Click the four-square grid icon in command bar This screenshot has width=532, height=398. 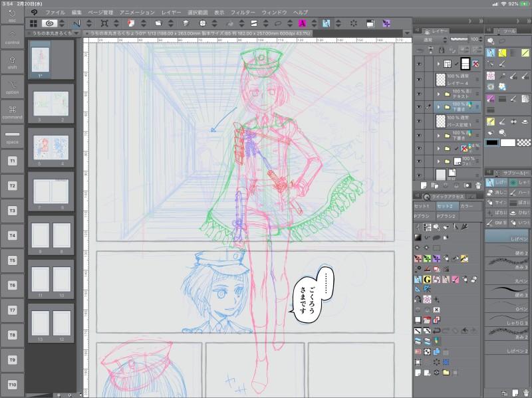[33, 23]
